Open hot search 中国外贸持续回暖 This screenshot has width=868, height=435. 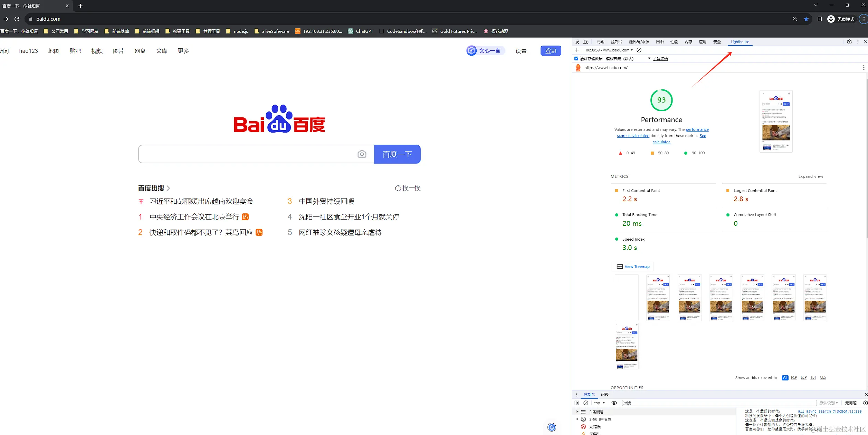point(326,201)
